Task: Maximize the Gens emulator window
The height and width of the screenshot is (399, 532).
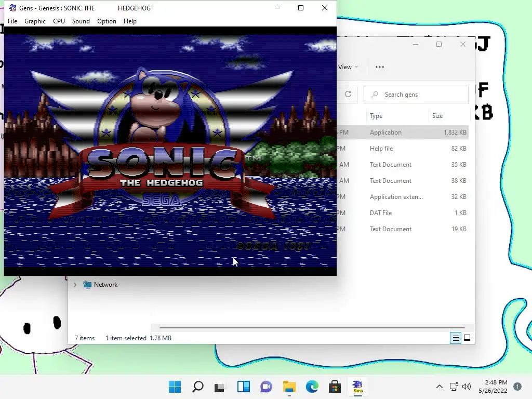Action: [301, 8]
